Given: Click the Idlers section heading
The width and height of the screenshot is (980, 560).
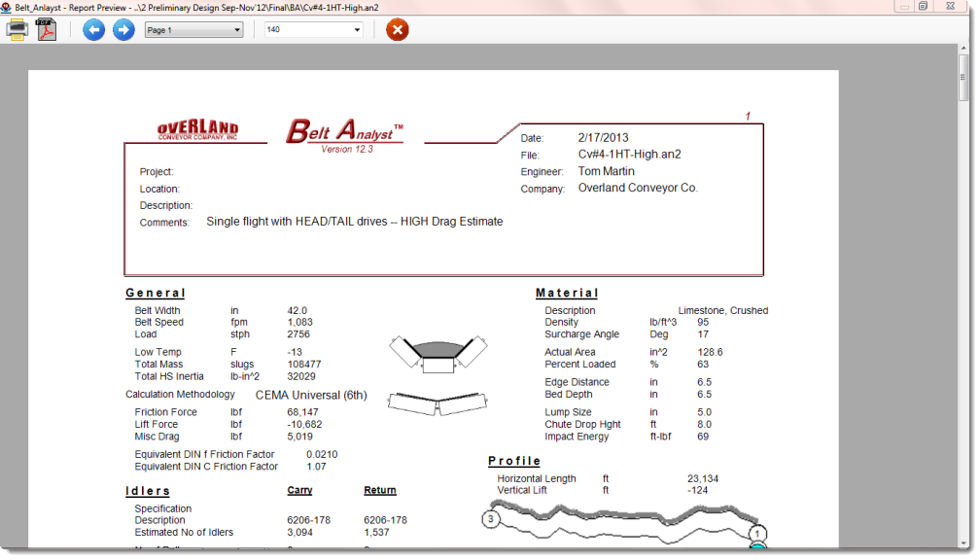Looking at the screenshot, I should [x=148, y=491].
